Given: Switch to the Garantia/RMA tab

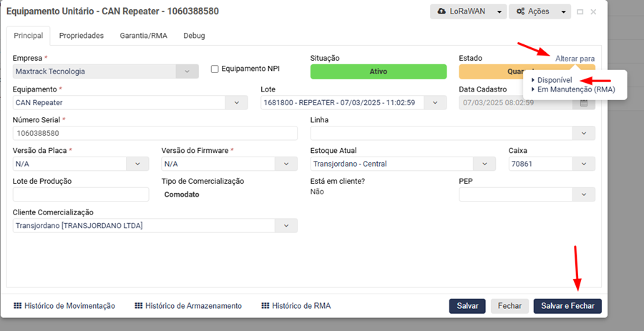Looking at the screenshot, I should click(x=143, y=35).
